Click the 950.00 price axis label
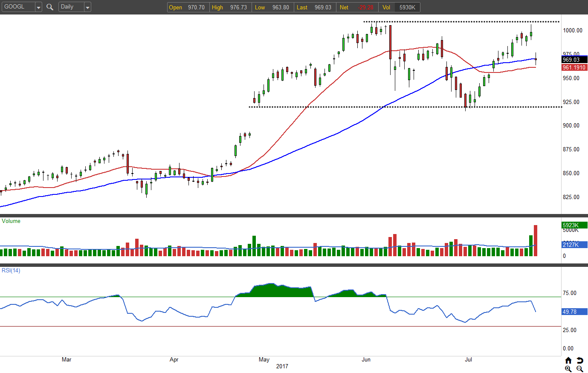Screen dimensions: 588x373 point(571,78)
